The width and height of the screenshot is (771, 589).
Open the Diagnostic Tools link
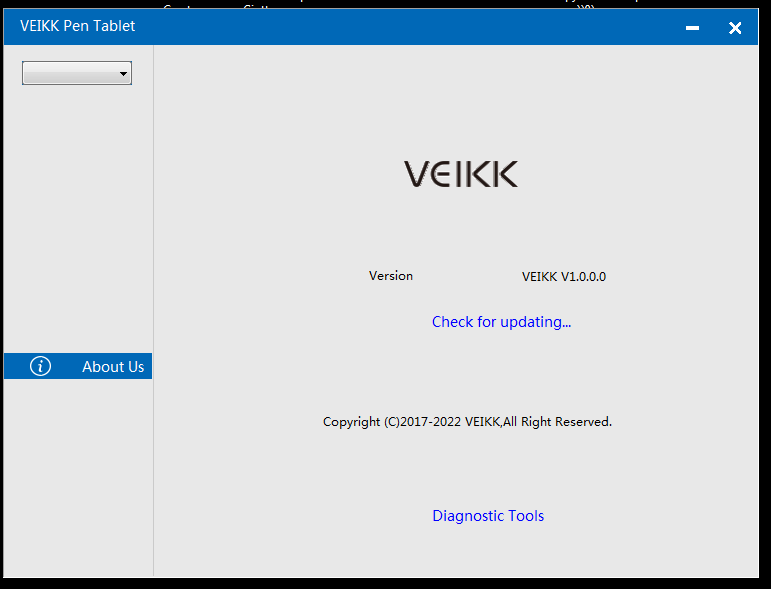click(488, 516)
